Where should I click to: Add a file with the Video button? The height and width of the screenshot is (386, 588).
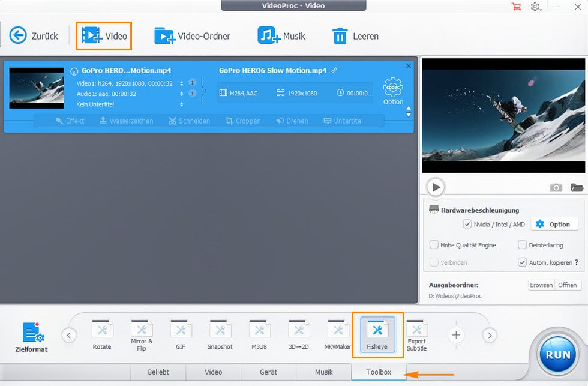[104, 36]
